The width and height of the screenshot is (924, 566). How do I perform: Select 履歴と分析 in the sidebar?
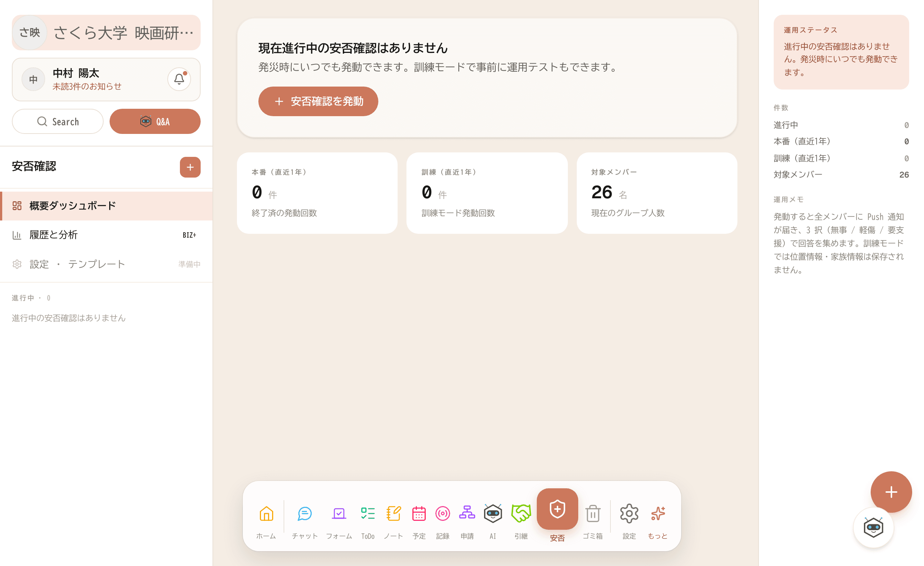point(106,235)
